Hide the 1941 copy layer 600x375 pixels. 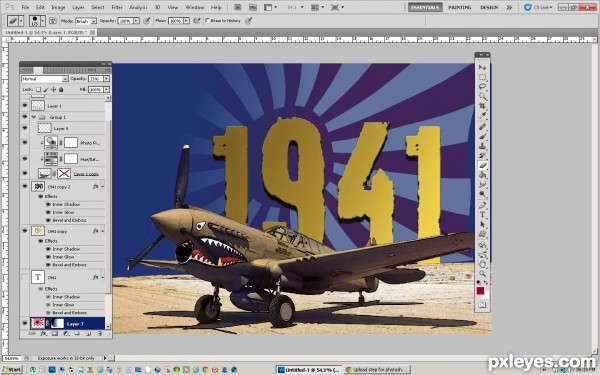[25, 231]
